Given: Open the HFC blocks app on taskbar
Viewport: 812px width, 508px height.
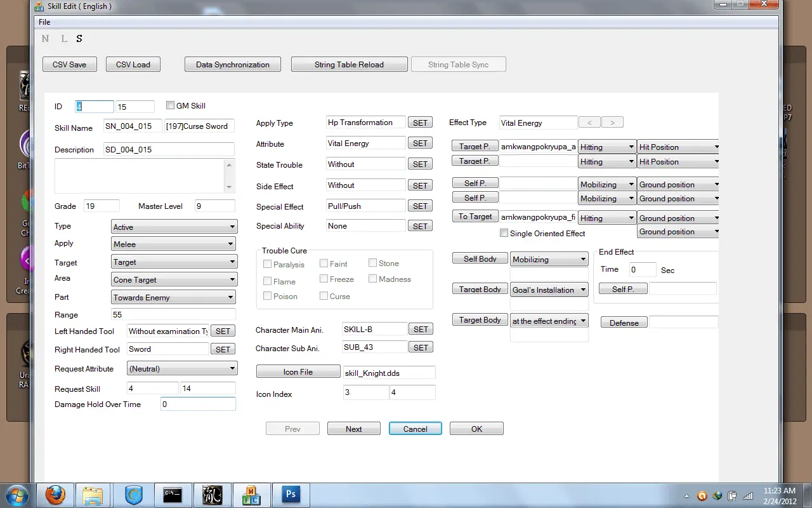Looking at the screenshot, I should [251, 495].
